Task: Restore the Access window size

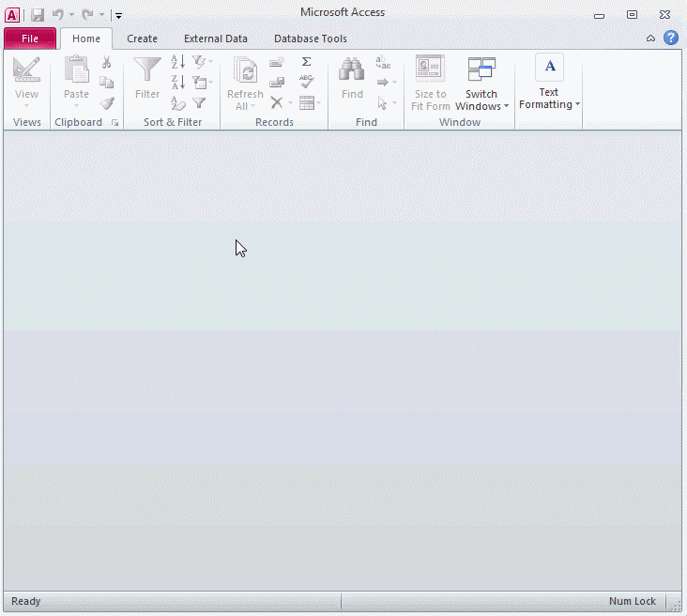Action: tap(632, 15)
